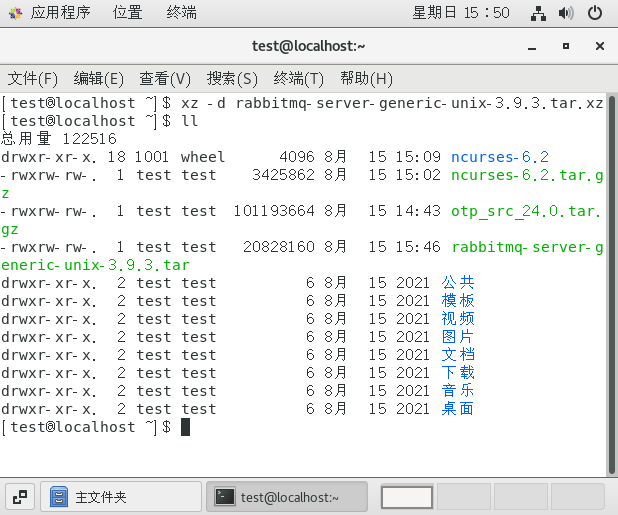The width and height of the screenshot is (618, 515).
Task: Click the clock showing 星期日 15:50
Action: 461,13
